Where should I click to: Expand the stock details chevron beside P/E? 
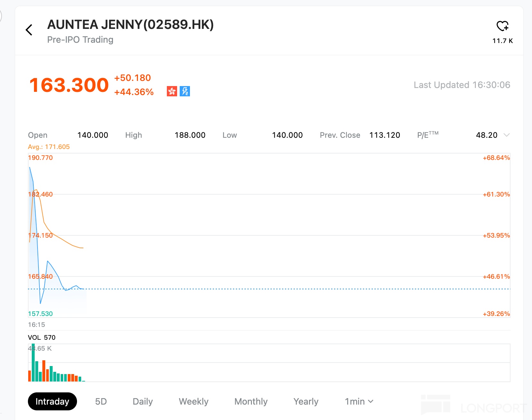pos(507,135)
